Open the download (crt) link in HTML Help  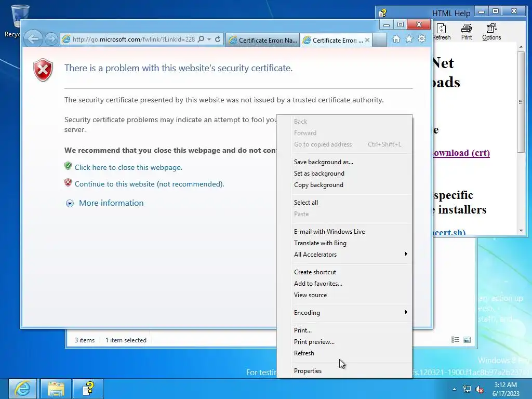pyautogui.click(x=461, y=153)
